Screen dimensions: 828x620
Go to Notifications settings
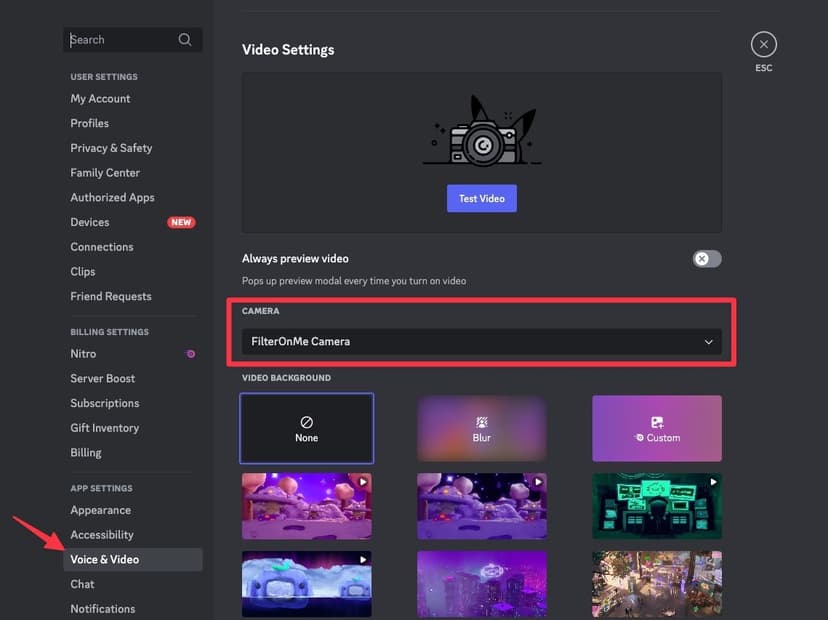click(x=102, y=608)
